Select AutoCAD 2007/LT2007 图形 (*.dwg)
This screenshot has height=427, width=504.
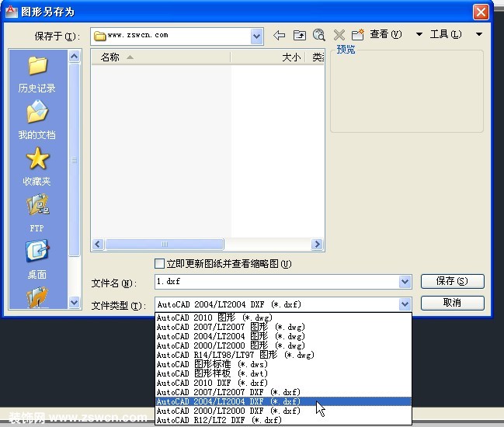coord(283,327)
